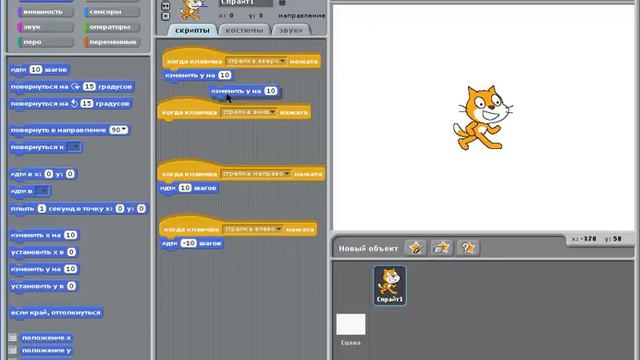Select only left-right flip rotation style icon
The image size is (640, 360).
coord(165,7)
